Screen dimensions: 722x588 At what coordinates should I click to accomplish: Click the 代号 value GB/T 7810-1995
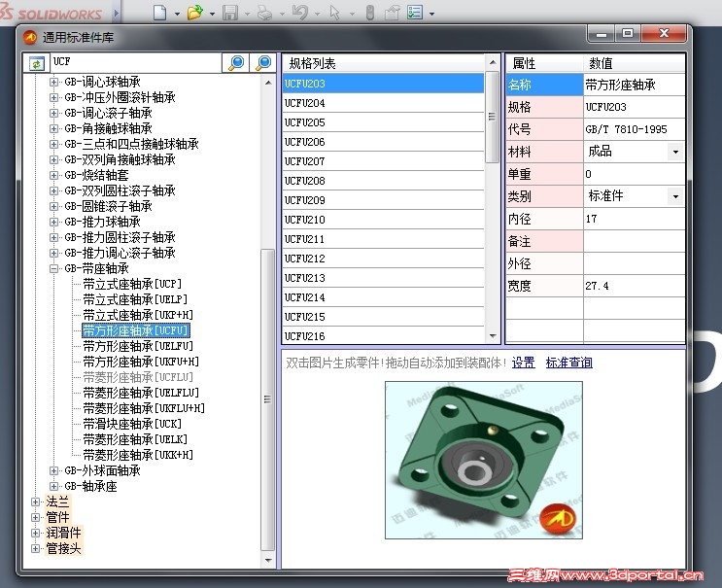click(634, 129)
